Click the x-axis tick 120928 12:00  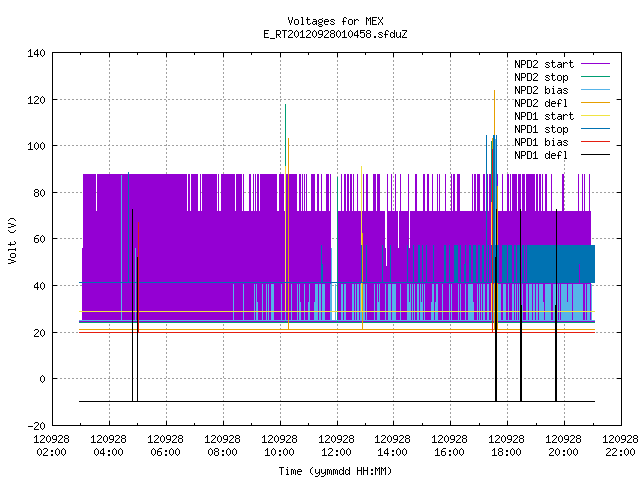point(336,446)
